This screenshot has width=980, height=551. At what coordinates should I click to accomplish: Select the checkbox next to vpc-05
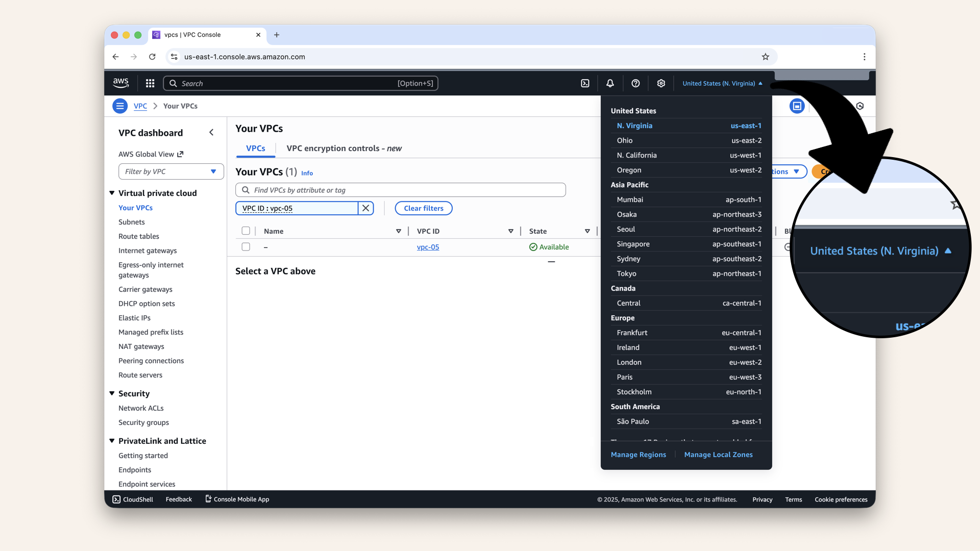pyautogui.click(x=246, y=247)
